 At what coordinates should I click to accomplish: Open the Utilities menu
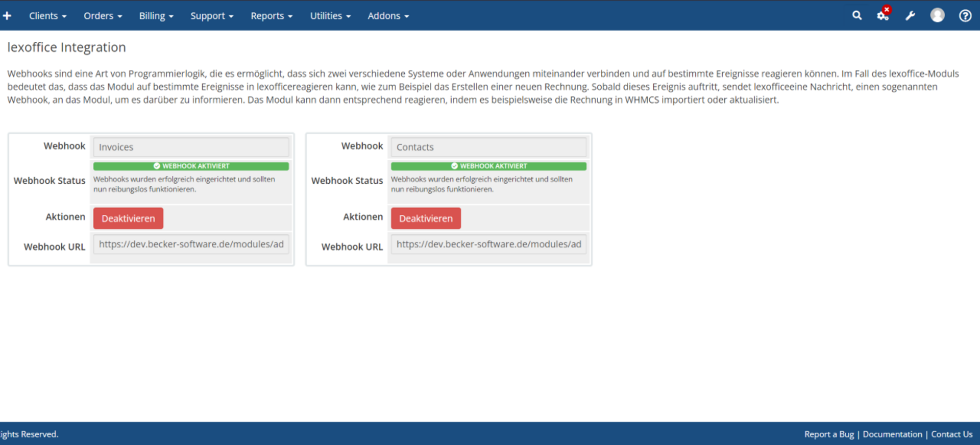coord(330,16)
